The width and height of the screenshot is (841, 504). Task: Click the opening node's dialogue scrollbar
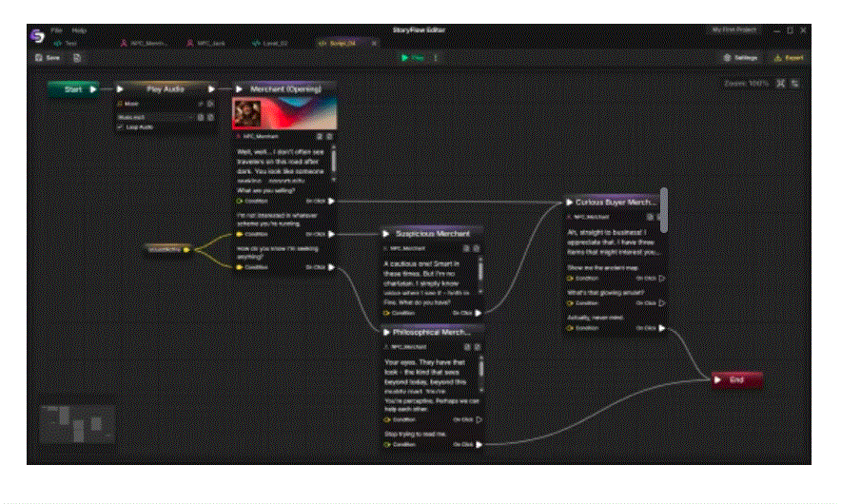(x=334, y=162)
